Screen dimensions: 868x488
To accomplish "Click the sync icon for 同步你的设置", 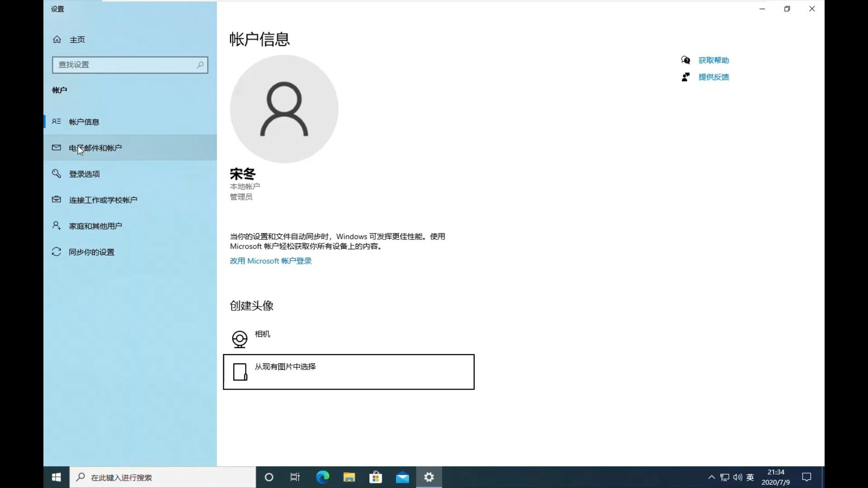I will (57, 252).
